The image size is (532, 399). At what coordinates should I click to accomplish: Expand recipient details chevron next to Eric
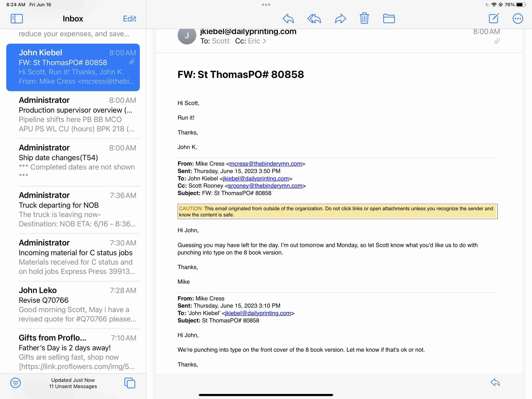click(x=265, y=41)
